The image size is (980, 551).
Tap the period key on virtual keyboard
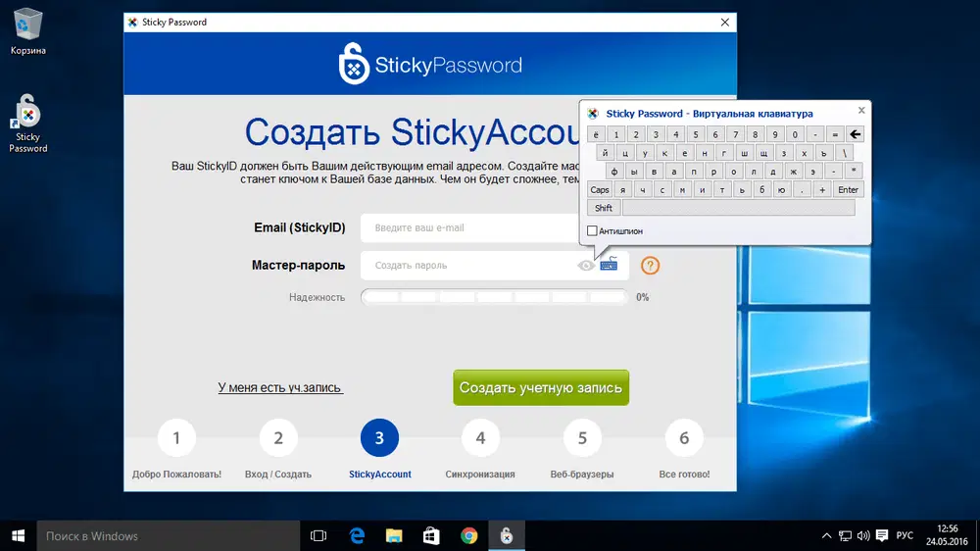point(802,189)
